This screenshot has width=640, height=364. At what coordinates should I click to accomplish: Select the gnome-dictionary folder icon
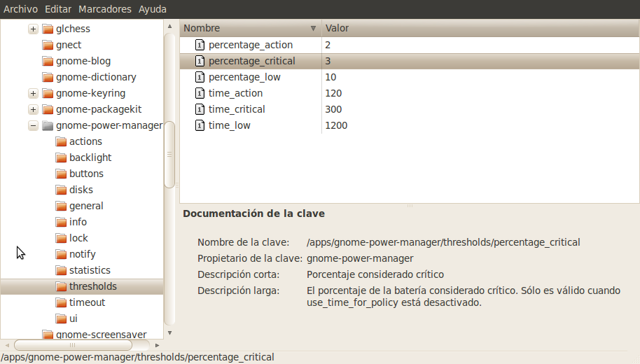click(x=48, y=77)
